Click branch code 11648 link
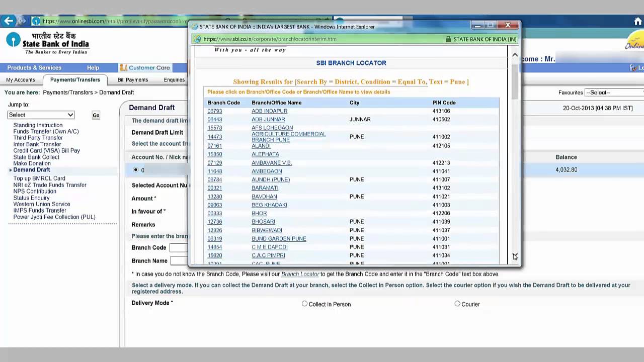The image size is (644, 362). (x=214, y=171)
